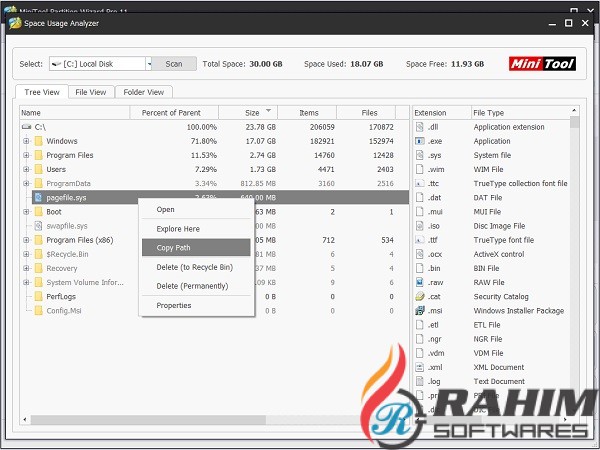Viewport: 600px width, 450px height.
Task: Expand the Boot folder node
Action: (26, 212)
